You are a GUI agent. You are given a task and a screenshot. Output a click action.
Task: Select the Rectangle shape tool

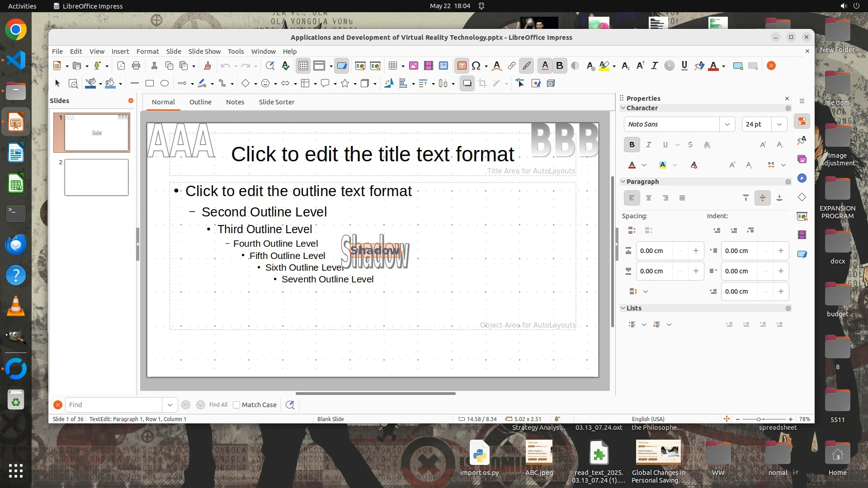(150, 83)
